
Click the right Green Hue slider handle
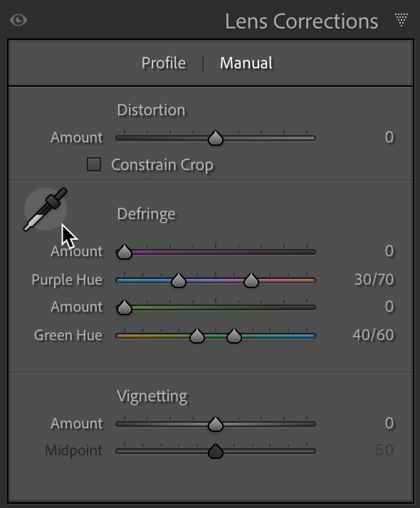234,336
